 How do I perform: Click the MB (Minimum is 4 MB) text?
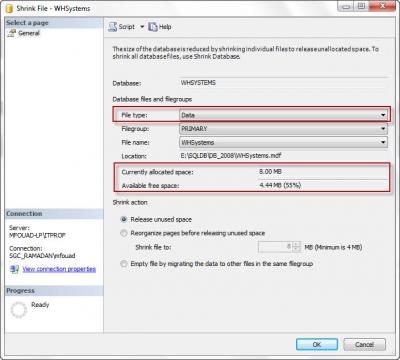point(333,247)
